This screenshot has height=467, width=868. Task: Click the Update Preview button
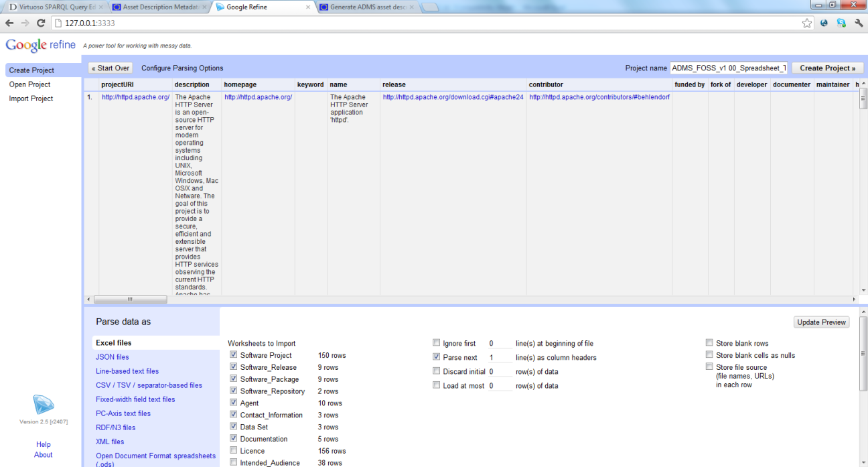[822, 322]
